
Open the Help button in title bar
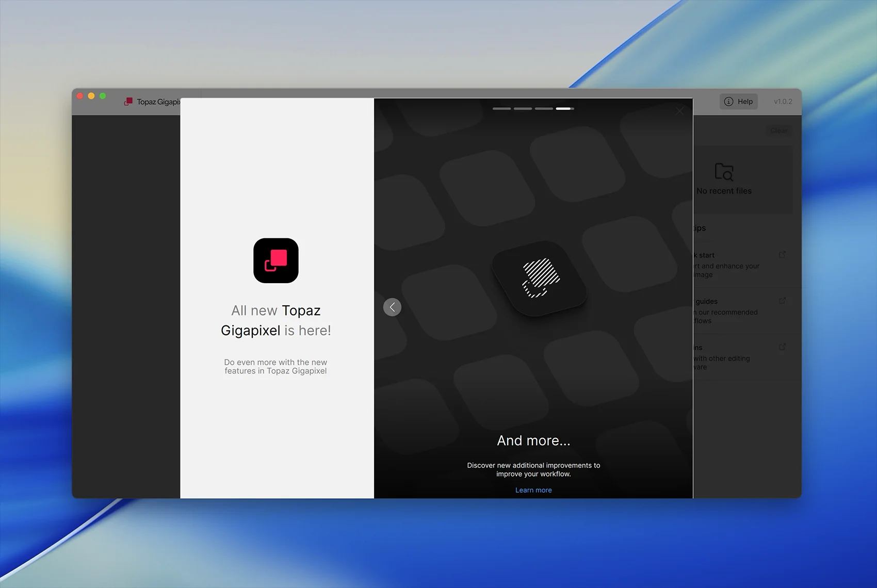pyautogui.click(x=739, y=102)
